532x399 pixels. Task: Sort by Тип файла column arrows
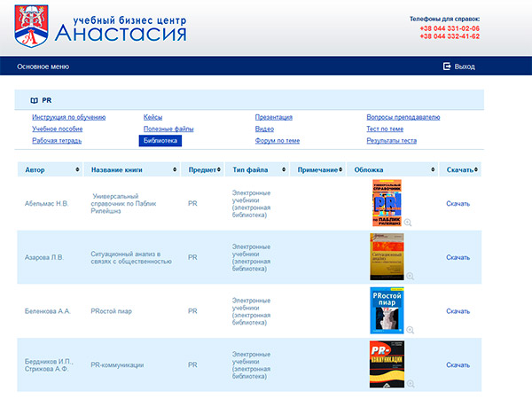pyautogui.click(x=283, y=169)
